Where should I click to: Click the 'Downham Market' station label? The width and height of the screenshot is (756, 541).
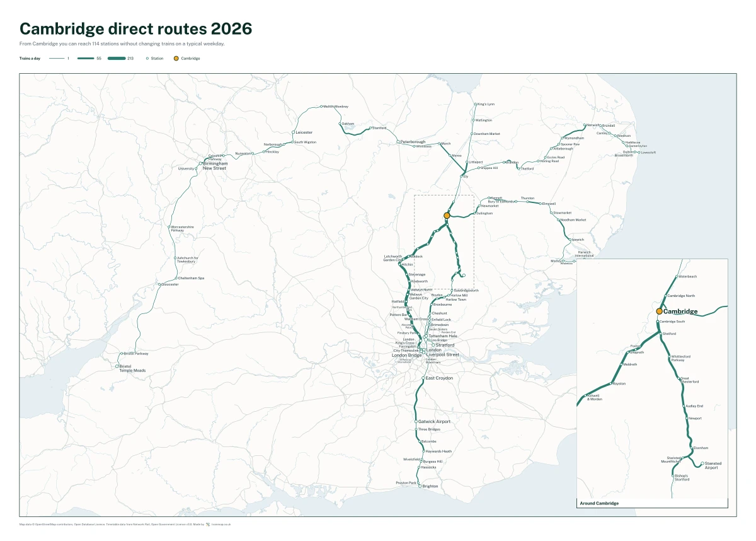tap(487, 134)
